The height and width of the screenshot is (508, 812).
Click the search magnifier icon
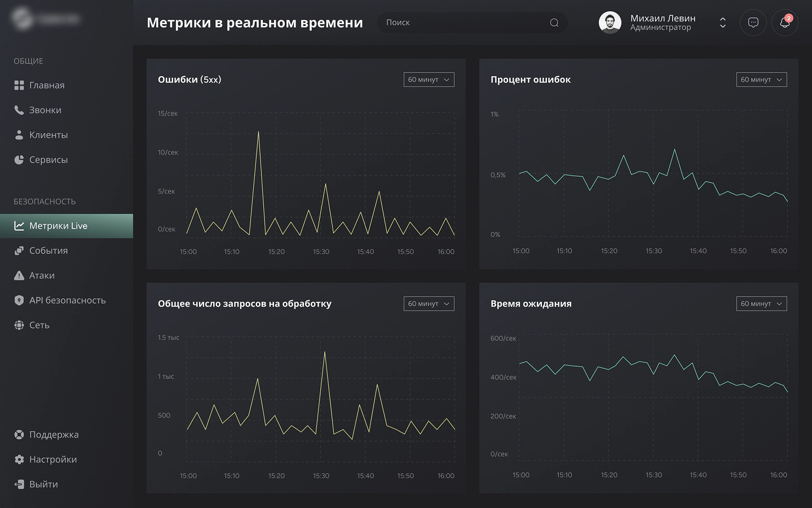[554, 23]
